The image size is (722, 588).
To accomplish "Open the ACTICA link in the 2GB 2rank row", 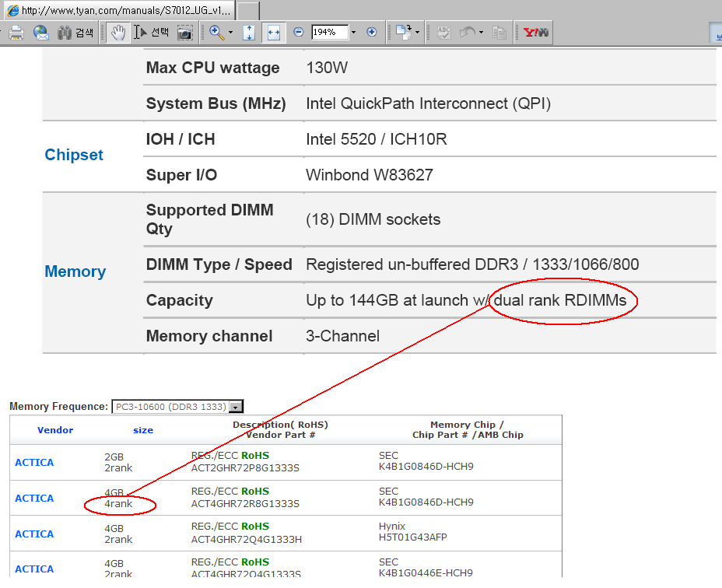I will (34, 462).
